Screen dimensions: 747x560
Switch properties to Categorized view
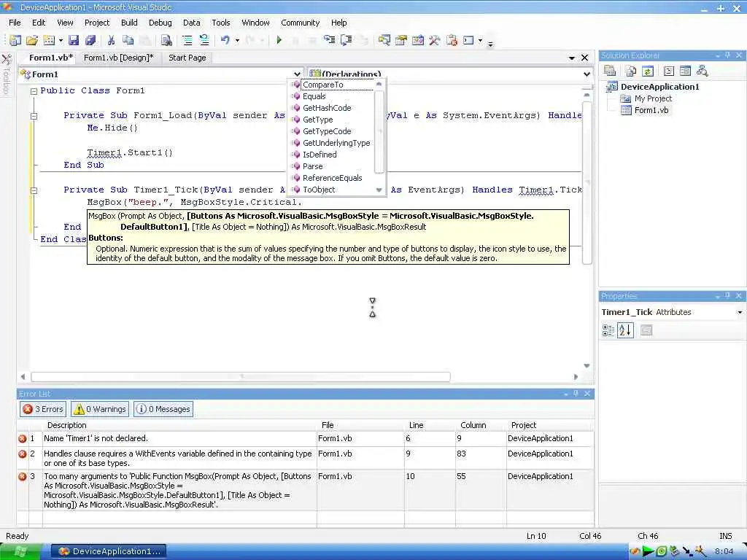(608, 330)
